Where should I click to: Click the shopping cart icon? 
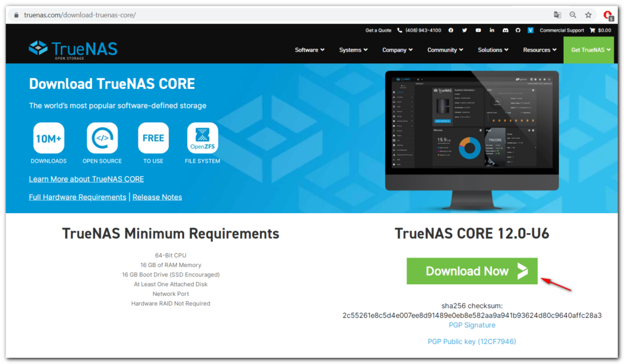[592, 30]
